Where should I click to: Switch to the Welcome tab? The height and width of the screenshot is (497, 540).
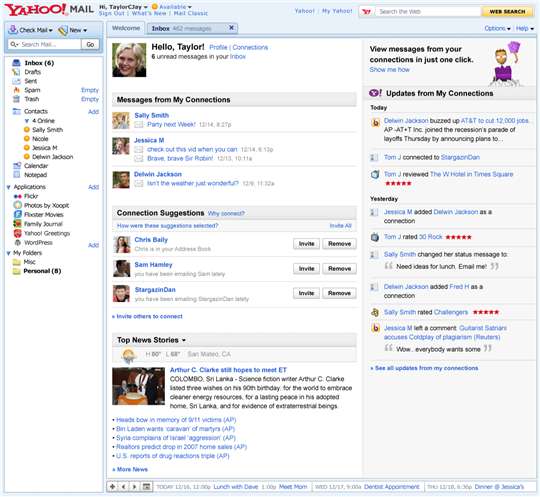(126, 28)
